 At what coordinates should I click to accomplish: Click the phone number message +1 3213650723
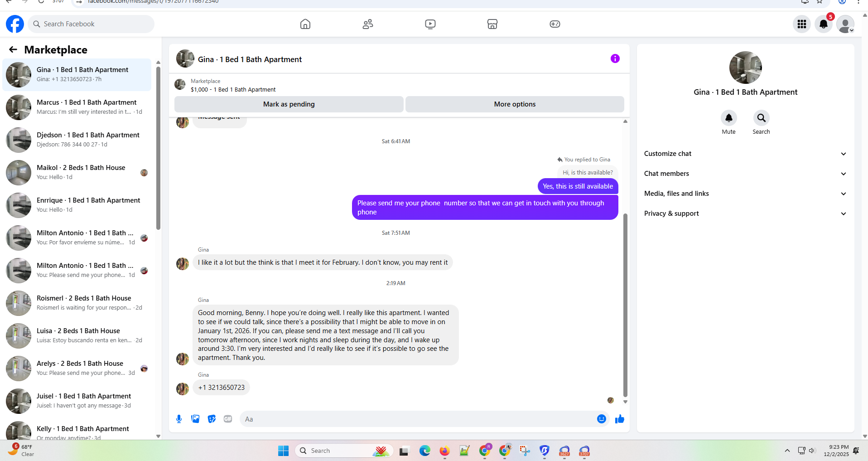221,388
